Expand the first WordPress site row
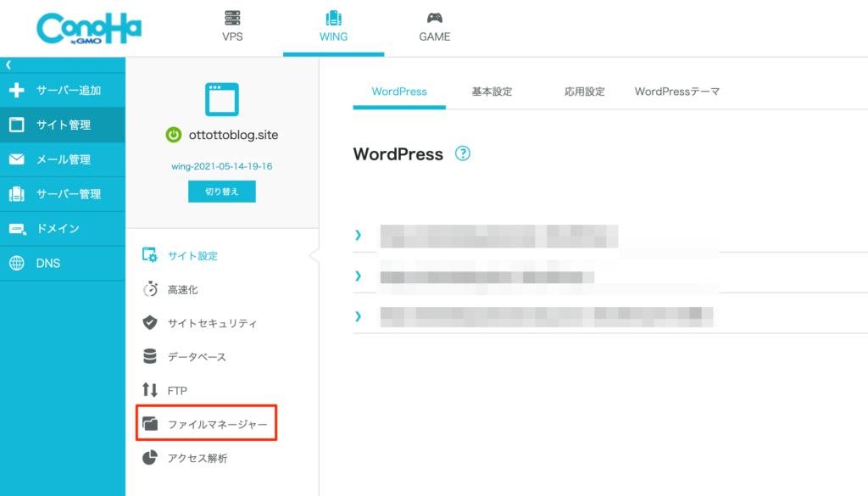This screenshot has width=868, height=496. tap(359, 235)
